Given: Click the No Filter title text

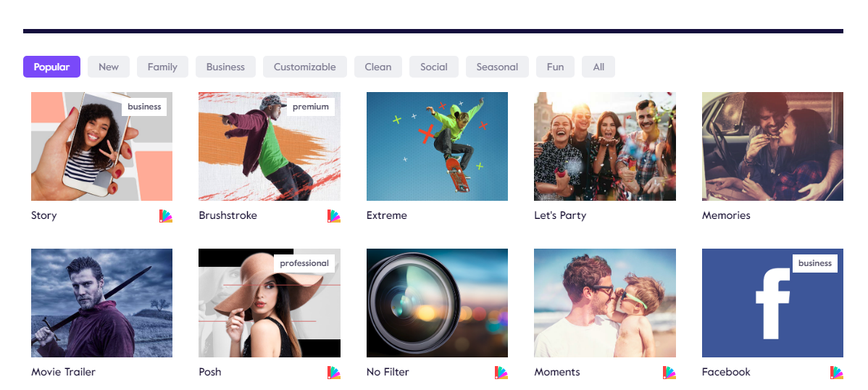Looking at the screenshot, I should 388,372.
